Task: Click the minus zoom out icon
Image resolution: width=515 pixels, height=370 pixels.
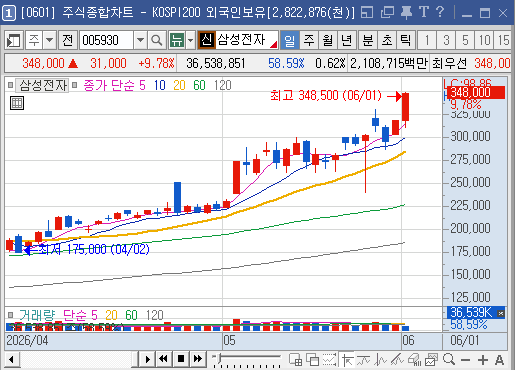Action: tap(466, 360)
